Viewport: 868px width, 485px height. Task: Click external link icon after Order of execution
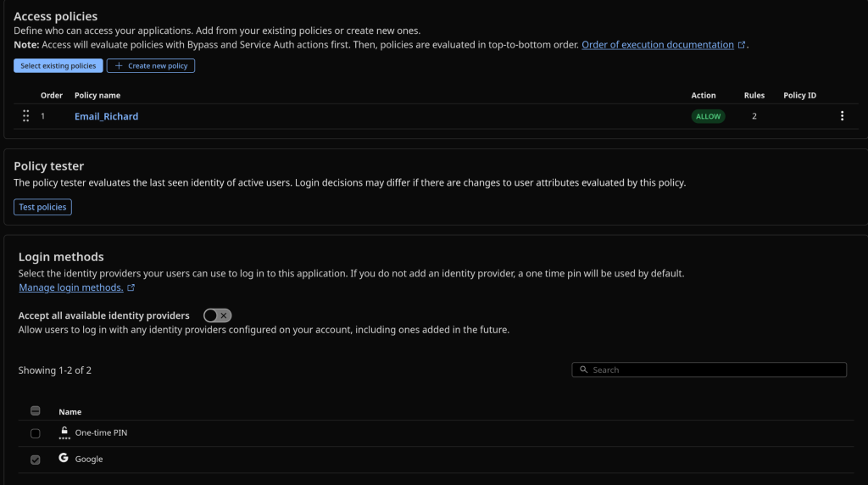[x=742, y=45]
